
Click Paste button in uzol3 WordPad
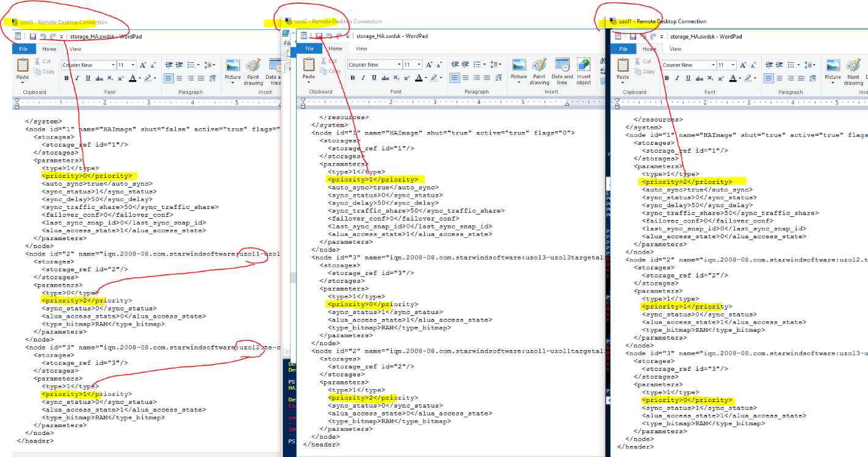click(23, 69)
